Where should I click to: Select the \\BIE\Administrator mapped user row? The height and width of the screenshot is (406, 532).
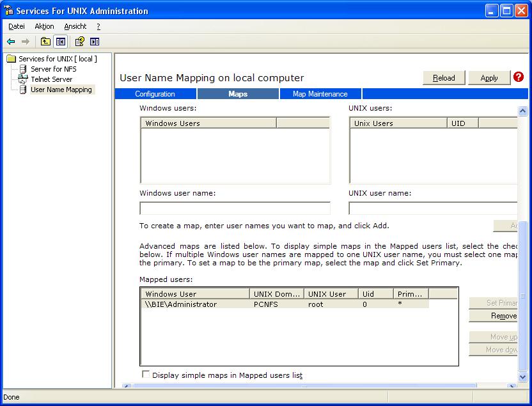(285, 304)
